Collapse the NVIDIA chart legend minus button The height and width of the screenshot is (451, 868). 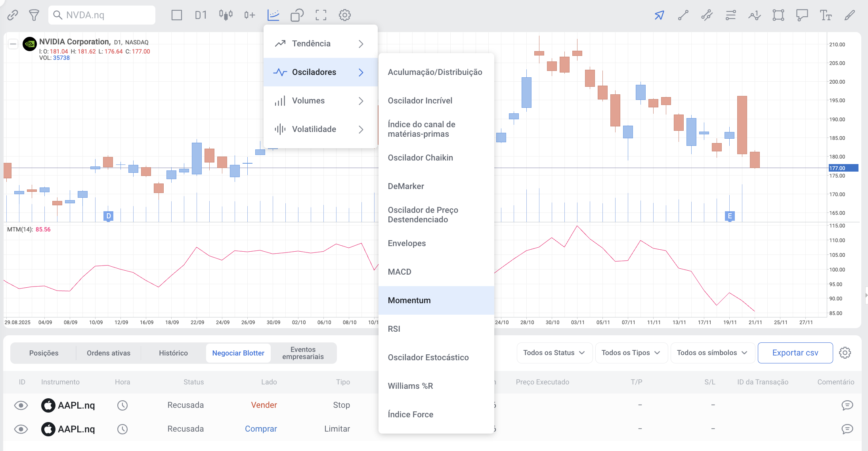coord(13,44)
